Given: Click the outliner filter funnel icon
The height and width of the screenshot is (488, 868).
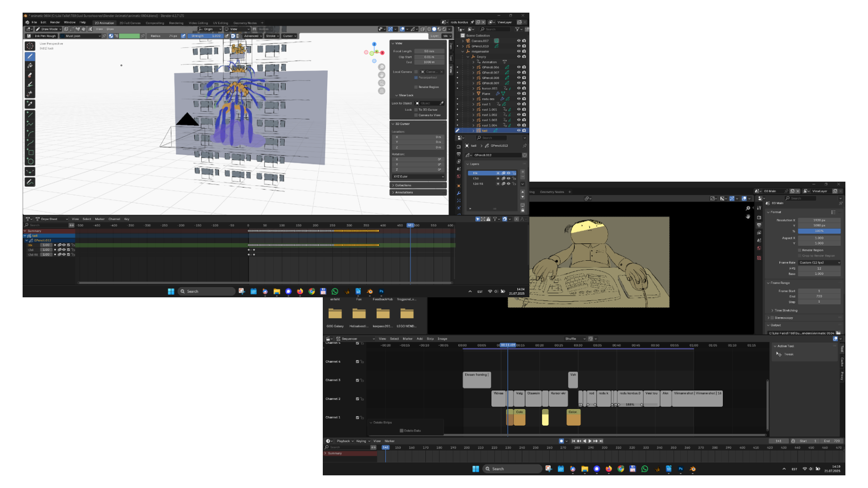Looking at the screenshot, I should pyautogui.click(x=517, y=29).
